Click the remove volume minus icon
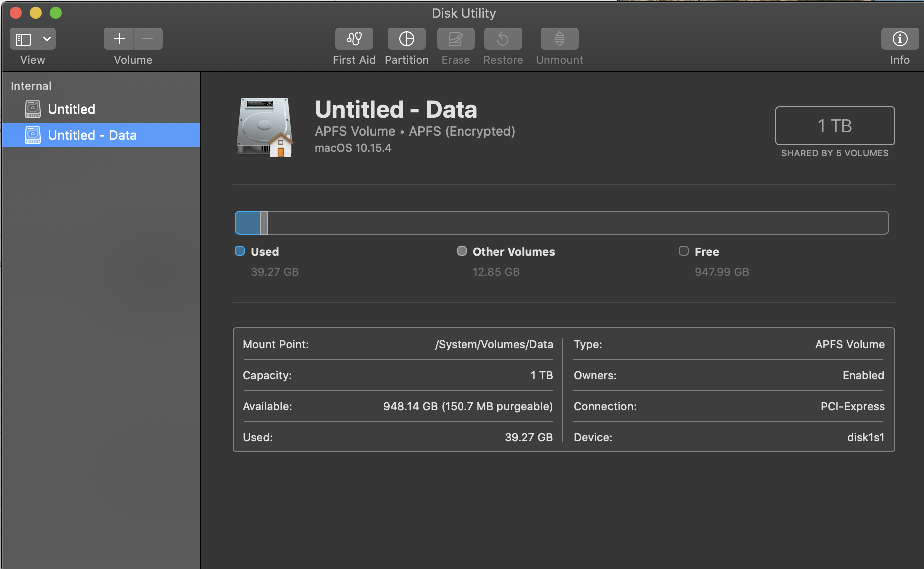The image size is (924, 569). click(x=148, y=39)
